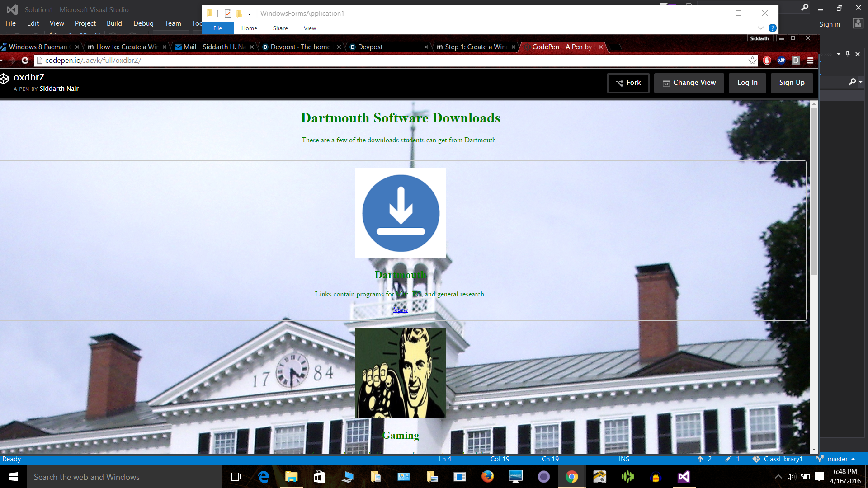Image resolution: width=868 pixels, height=488 pixels.
Task: Follow the View link under Dartmouth
Action: coord(400,310)
